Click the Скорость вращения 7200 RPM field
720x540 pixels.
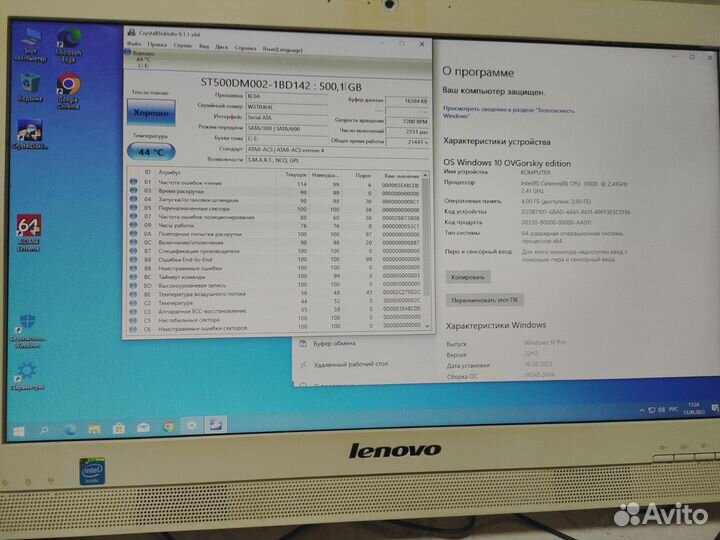tap(407, 121)
